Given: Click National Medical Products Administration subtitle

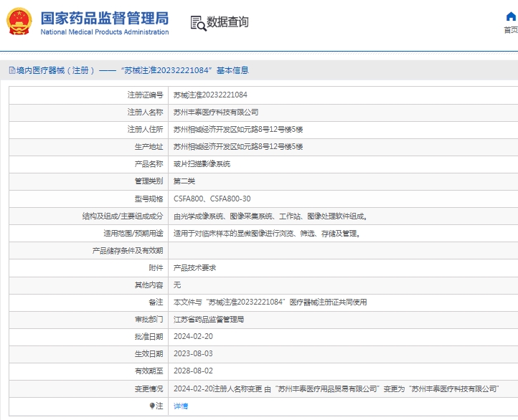Looking at the screenshot, I should coord(105,32).
